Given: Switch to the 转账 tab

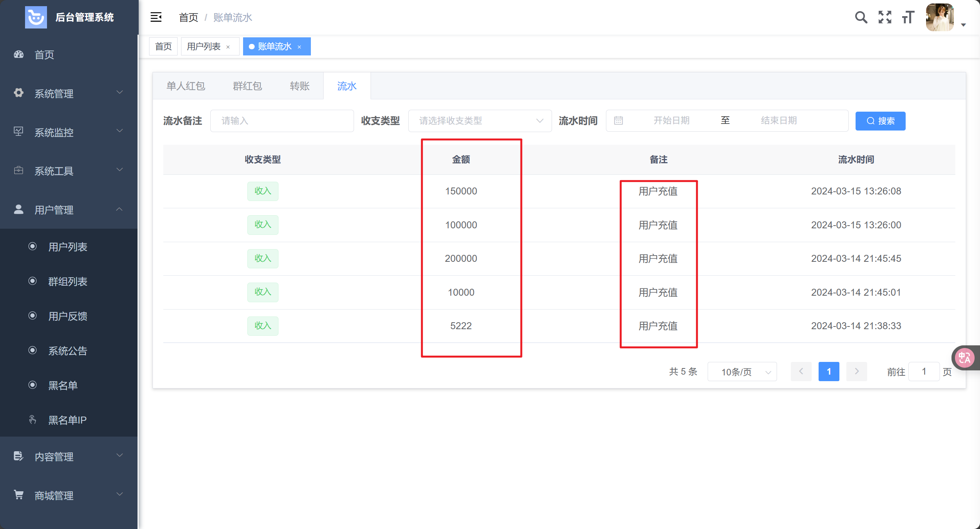Looking at the screenshot, I should 300,86.
